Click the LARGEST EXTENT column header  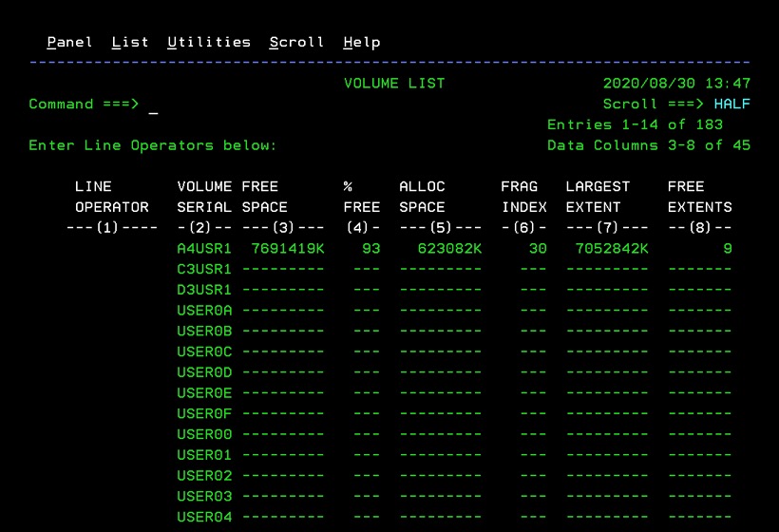tap(598, 197)
